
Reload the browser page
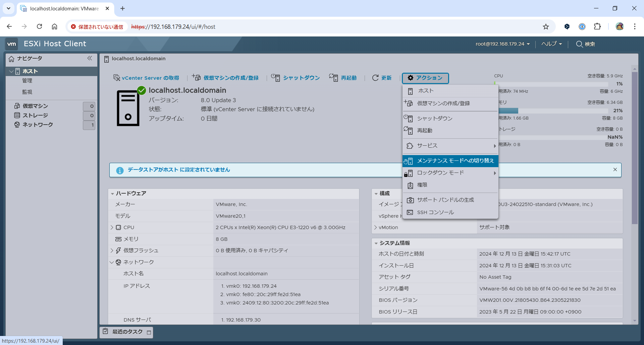point(39,26)
